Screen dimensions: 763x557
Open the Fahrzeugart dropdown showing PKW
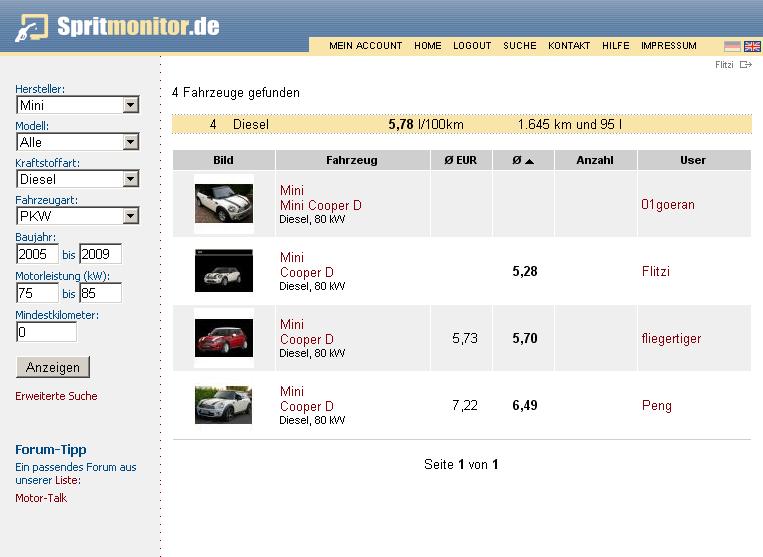[x=130, y=216]
